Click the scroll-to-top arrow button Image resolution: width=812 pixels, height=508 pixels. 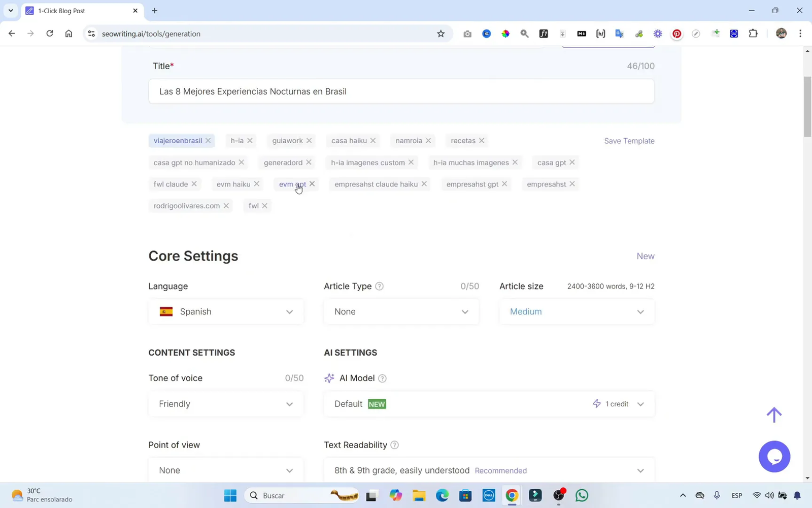click(x=774, y=415)
